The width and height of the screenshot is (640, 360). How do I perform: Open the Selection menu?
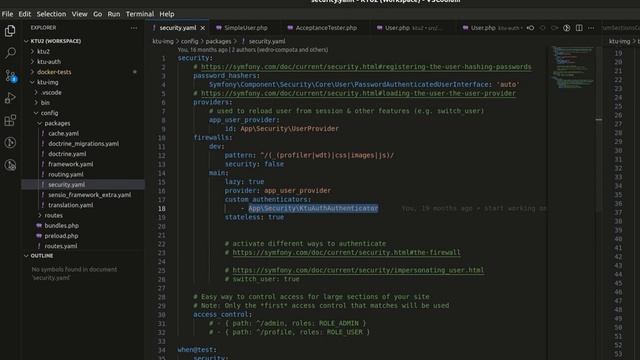51,14
